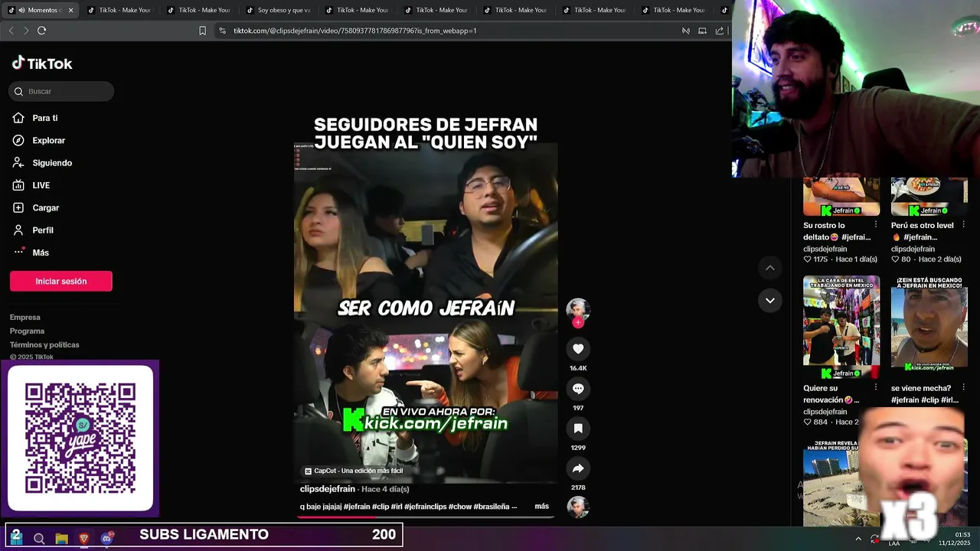Expand system tray hidden icons chevron
This screenshot has width=980, height=551.
tap(858, 539)
